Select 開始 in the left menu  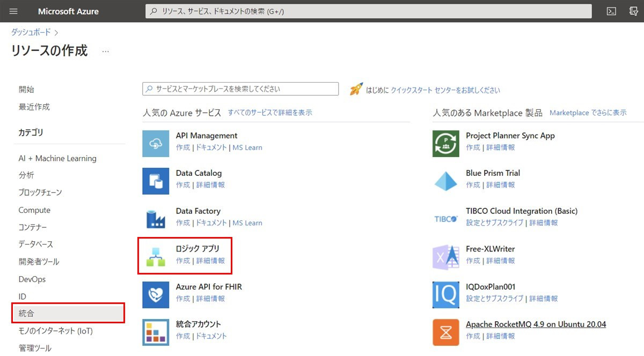26,90
